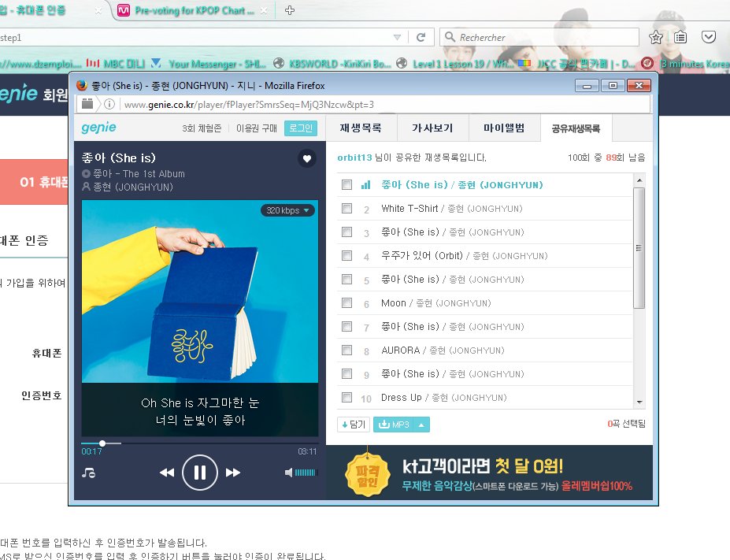Click the playlist scrollbar thumb

[639, 247]
